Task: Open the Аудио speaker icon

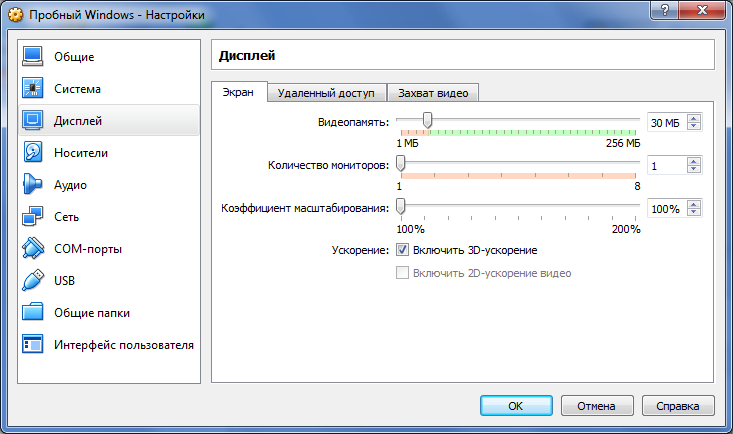Action: click(x=33, y=184)
